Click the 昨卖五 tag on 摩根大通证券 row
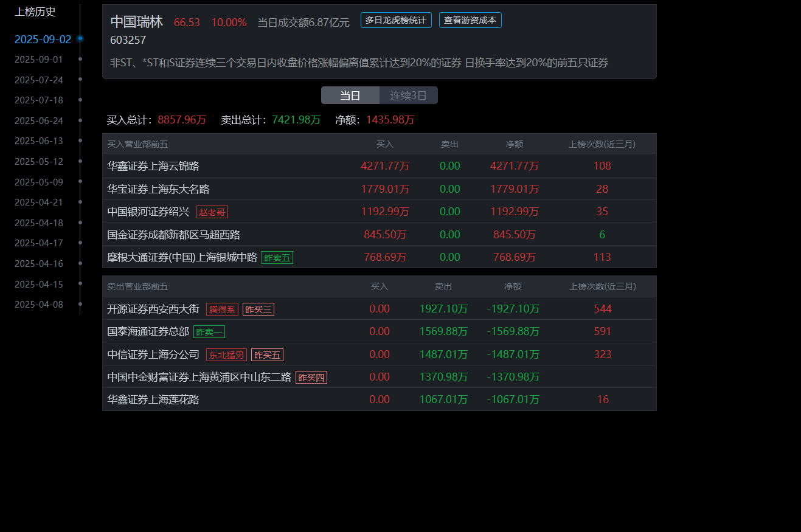Image resolution: width=801 pixels, height=532 pixels. pos(277,258)
